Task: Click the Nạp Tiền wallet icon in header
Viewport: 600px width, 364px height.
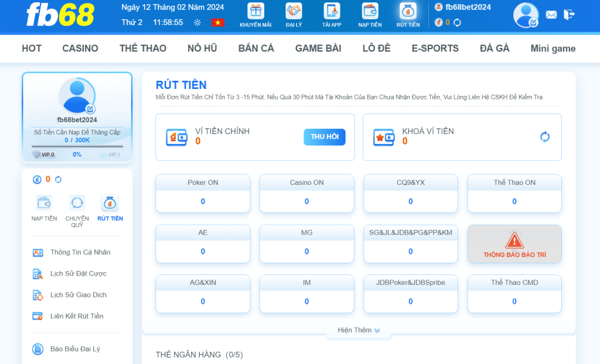Action: [x=370, y=12]
